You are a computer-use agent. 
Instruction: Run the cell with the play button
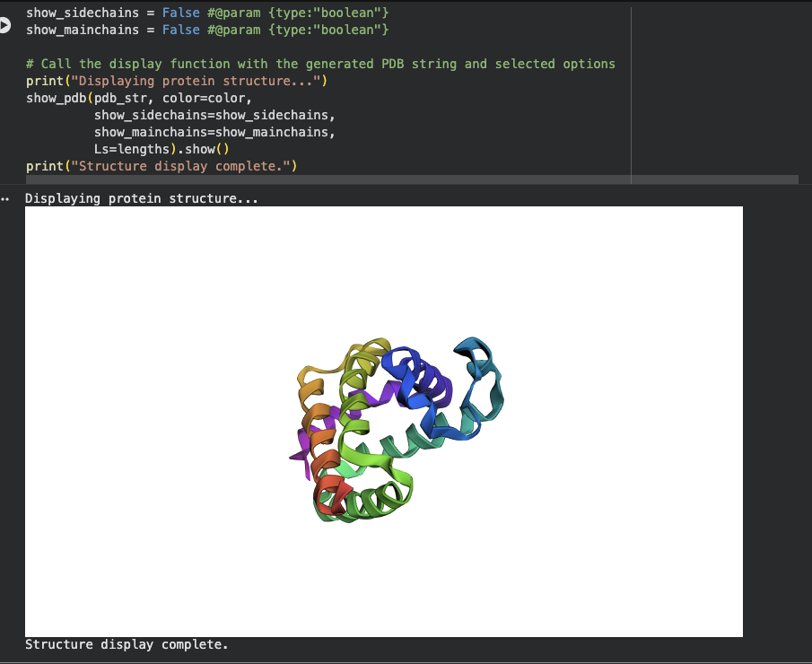pyautogui.click(x=4, y=25)
